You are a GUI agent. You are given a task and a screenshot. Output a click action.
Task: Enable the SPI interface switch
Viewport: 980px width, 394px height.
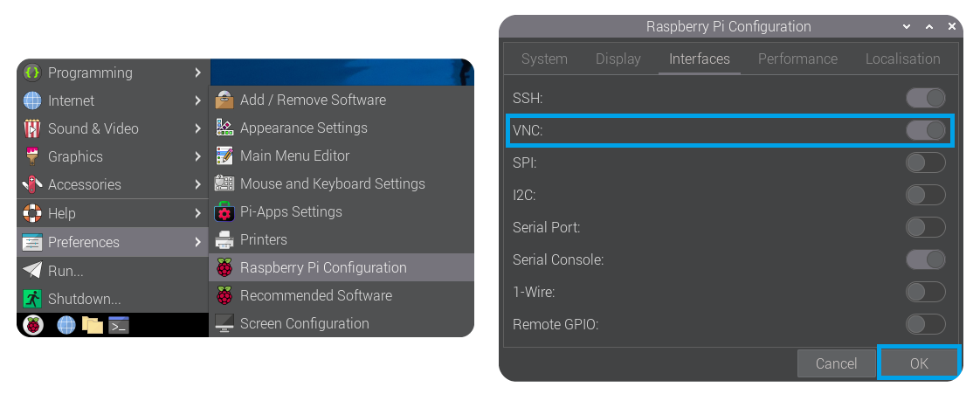(x=926, y=162)
